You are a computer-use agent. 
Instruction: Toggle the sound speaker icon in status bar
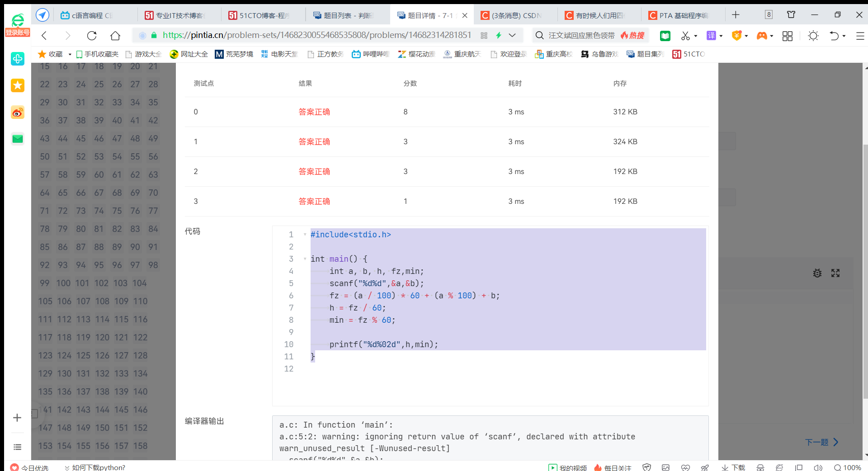point(818,467)
